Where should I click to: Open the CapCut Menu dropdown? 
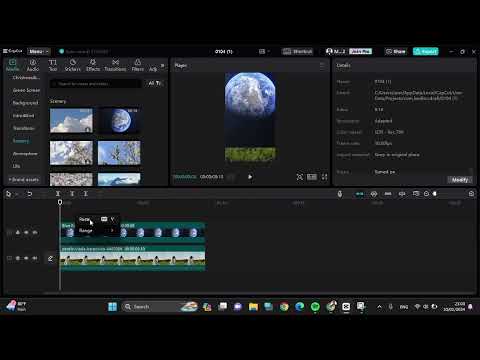[38, 51]
